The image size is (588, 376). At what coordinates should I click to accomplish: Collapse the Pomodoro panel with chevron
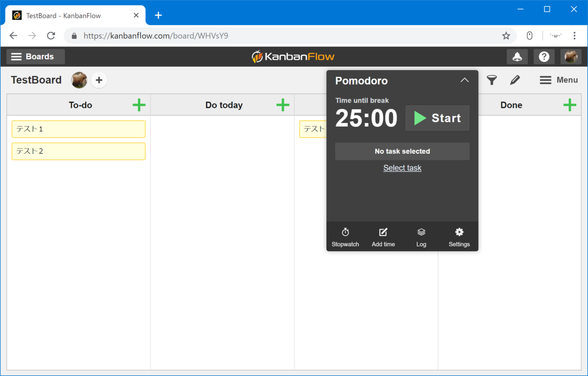[x=465, y=80]
